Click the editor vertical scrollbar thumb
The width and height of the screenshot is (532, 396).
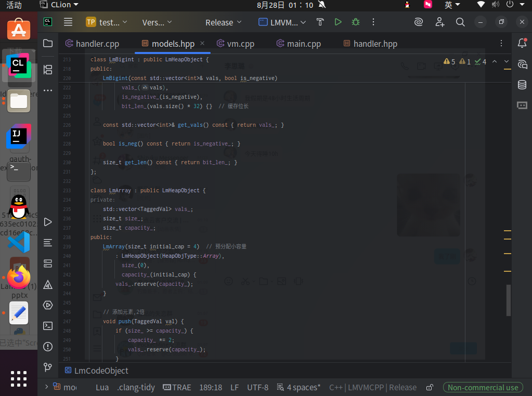pyautogui.click(x=509, y=300)
